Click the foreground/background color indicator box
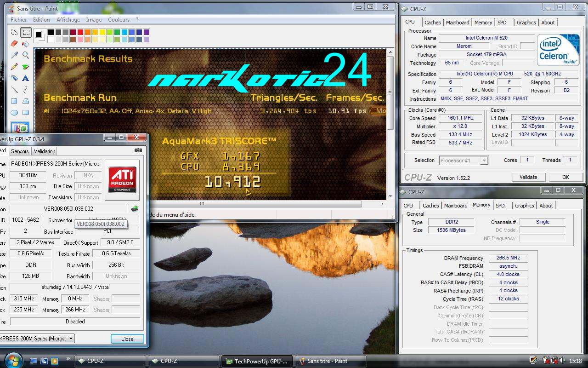This screenshot has width=588, height=368. (x=39, y=35)
